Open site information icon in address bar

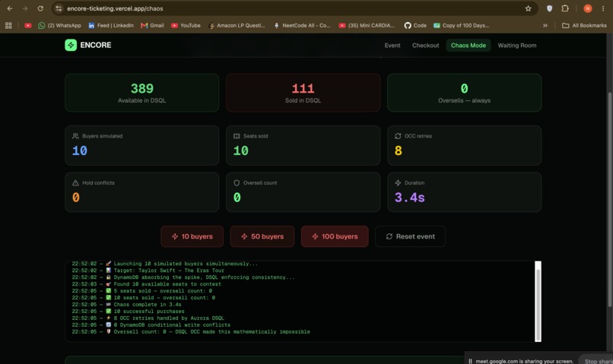pyautogui.click(x=59, y=8)
